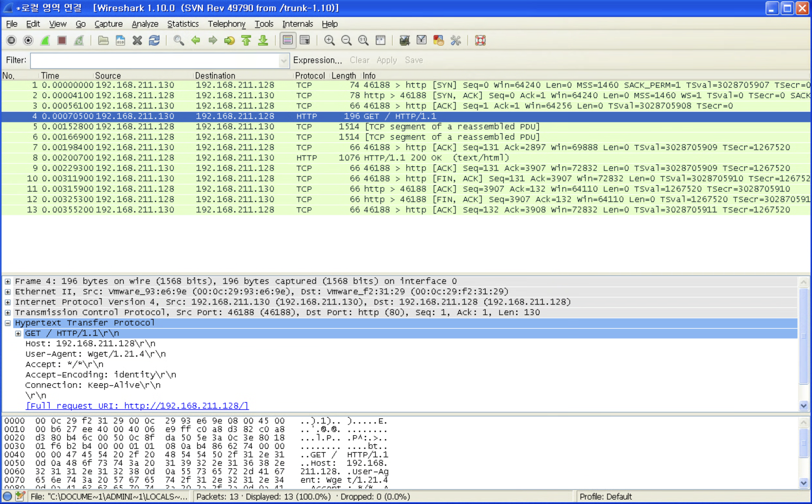Start a new live capture

(45, 41)
